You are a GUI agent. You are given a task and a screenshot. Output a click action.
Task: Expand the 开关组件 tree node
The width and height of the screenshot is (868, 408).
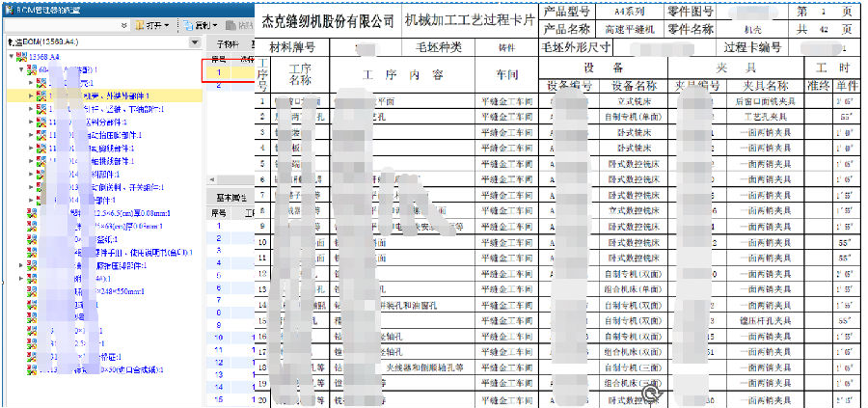[x=32, y=187]
